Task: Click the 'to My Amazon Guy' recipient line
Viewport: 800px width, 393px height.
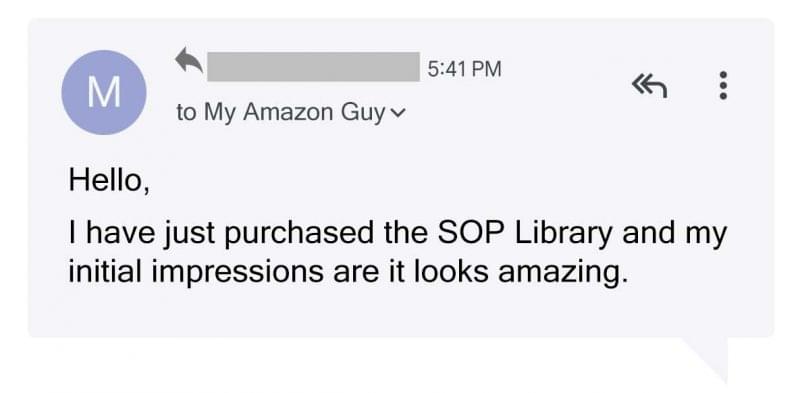Action: click(290, 113)
